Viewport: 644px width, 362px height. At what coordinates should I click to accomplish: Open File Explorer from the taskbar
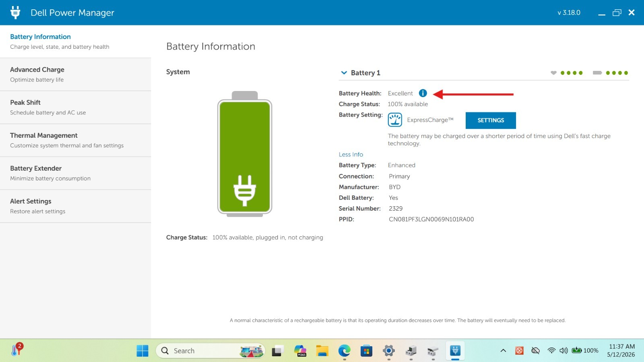322,351
